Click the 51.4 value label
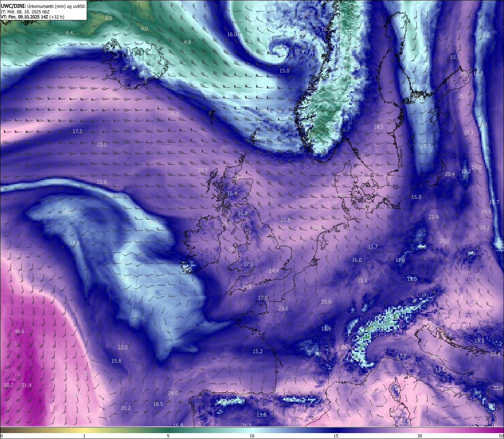Image resolution: width=504 pixels, height=439 pixels. (x=26, y=385)
